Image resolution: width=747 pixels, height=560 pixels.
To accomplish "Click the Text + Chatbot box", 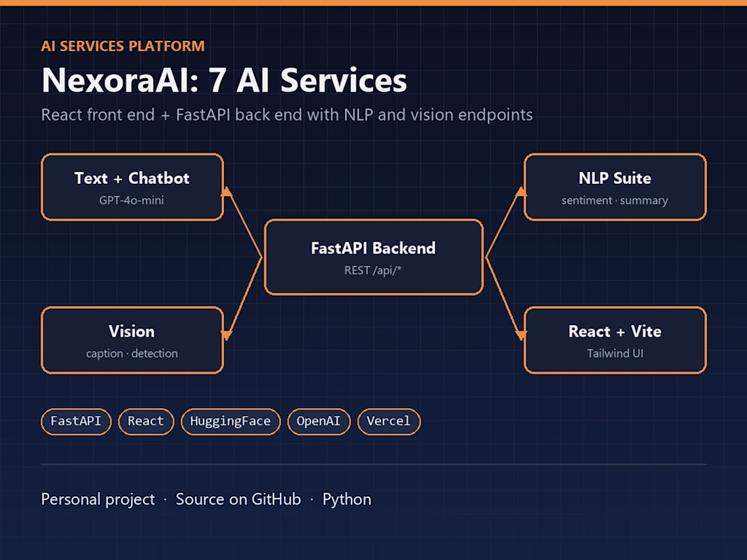I will [132, 187].
